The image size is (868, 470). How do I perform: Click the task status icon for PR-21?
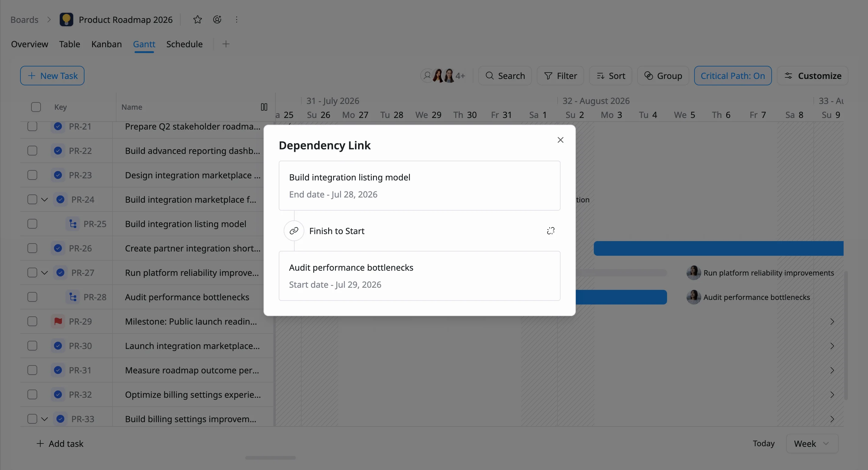pos(58,126)
